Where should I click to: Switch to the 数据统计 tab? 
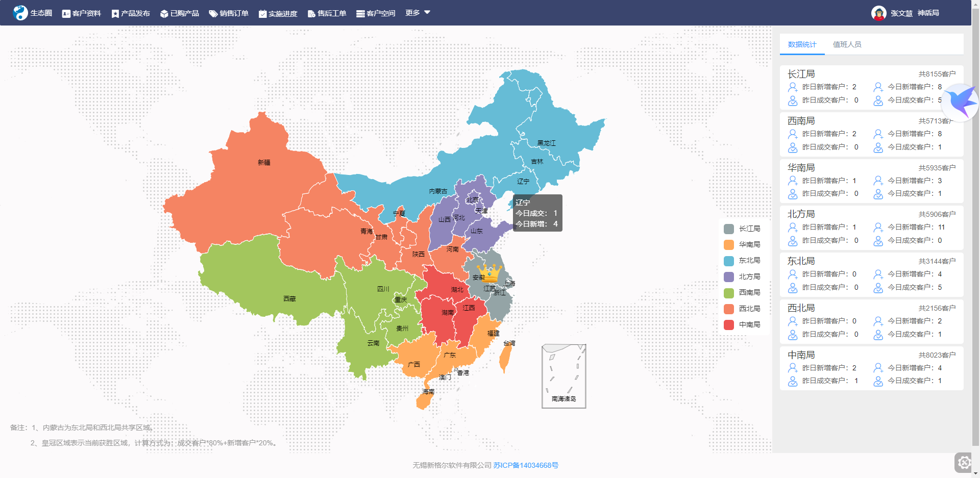pos(801,44)
